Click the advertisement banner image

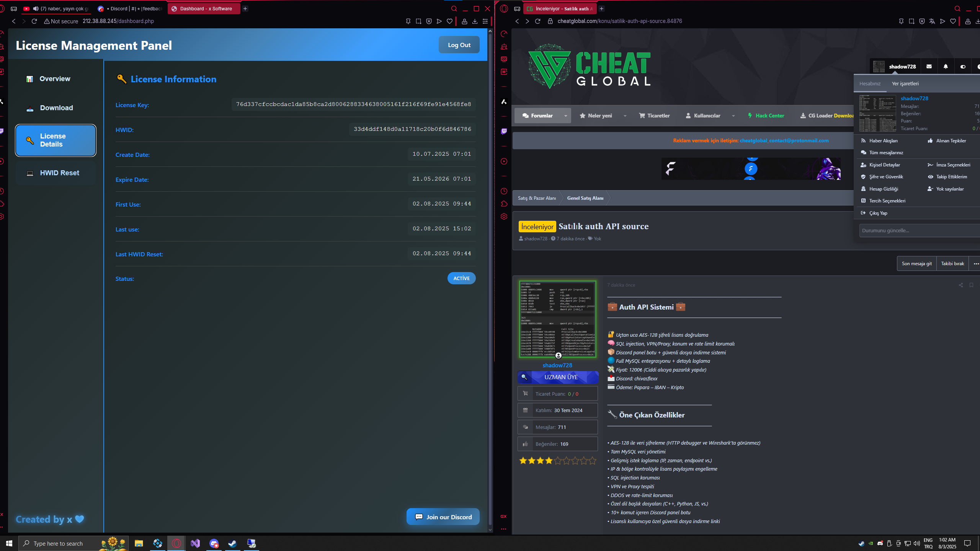tap(751, 169)
